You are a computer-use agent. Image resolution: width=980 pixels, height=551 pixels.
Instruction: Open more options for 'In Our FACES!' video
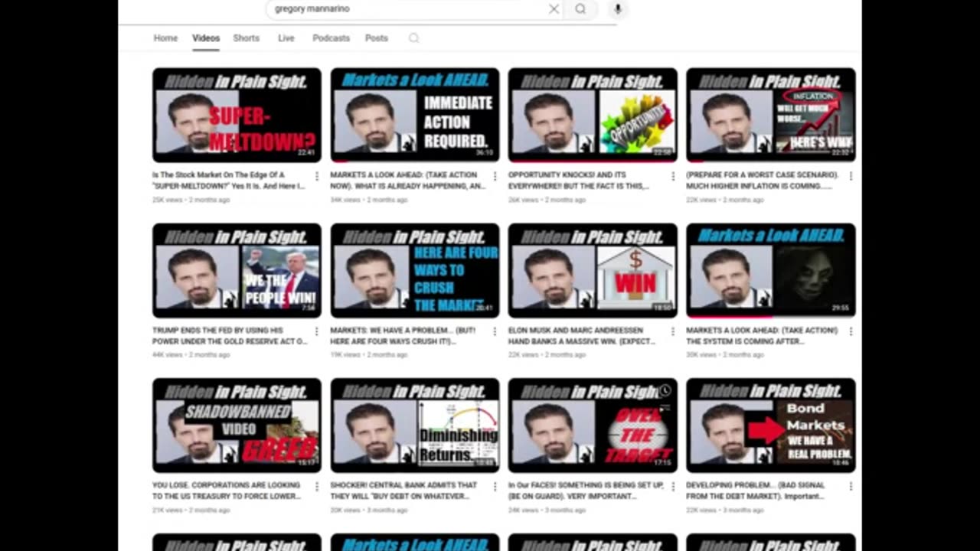[673, 486]
